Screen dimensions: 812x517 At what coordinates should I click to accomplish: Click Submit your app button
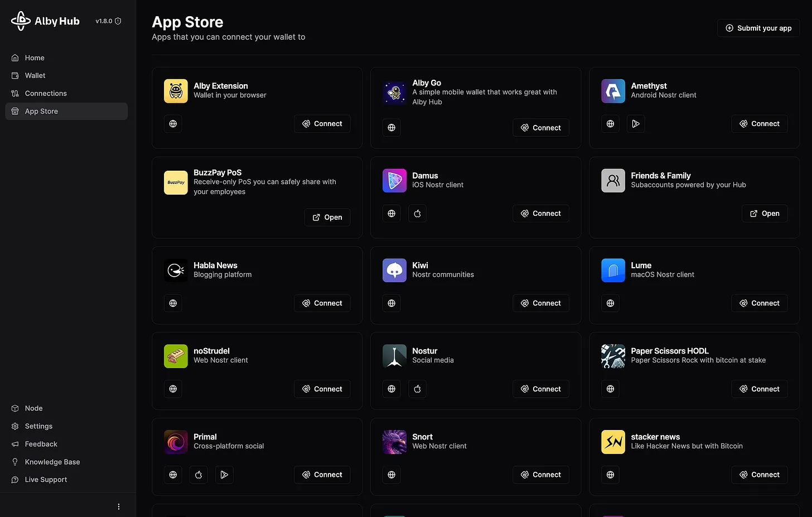(758, 28)
